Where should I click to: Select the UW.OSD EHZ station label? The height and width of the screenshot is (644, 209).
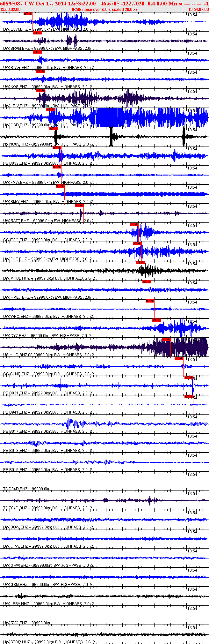pyautogui.click(x=16, y=125)
